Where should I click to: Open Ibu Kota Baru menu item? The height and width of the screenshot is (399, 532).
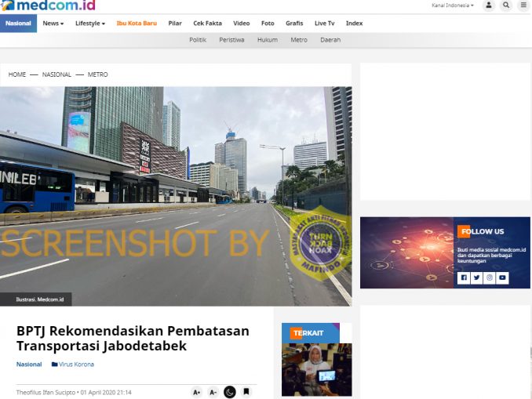[137, 24]
